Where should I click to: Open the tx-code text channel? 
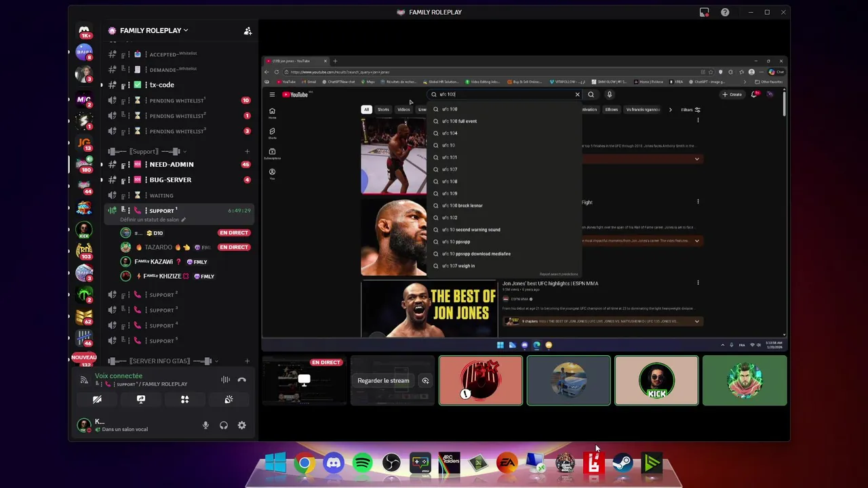(179, 85)
